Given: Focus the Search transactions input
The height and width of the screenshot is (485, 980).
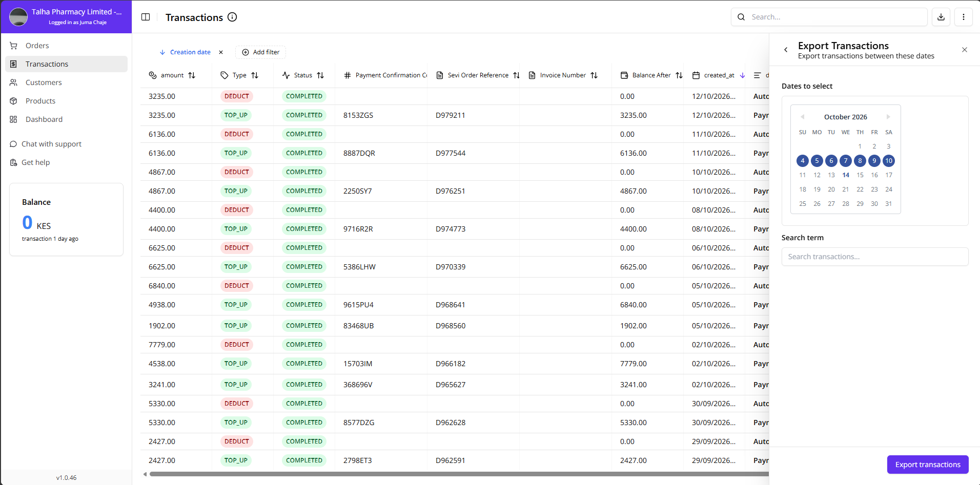Looking at the screenshot, I should point(875,257).
